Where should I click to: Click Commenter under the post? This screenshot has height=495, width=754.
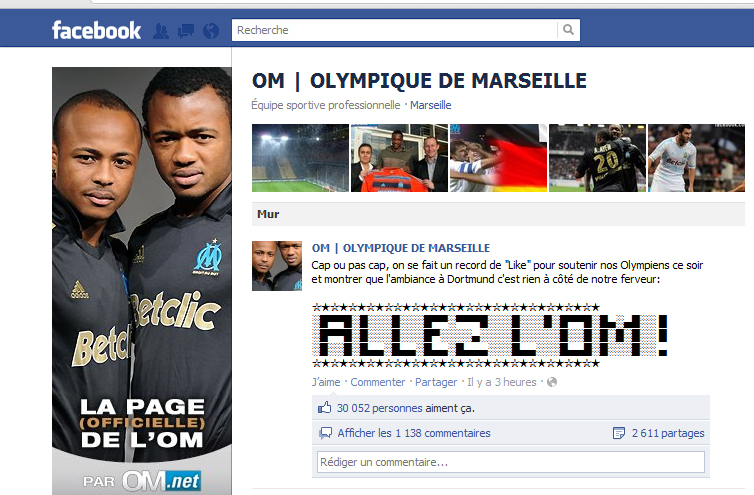coord(377,382)
